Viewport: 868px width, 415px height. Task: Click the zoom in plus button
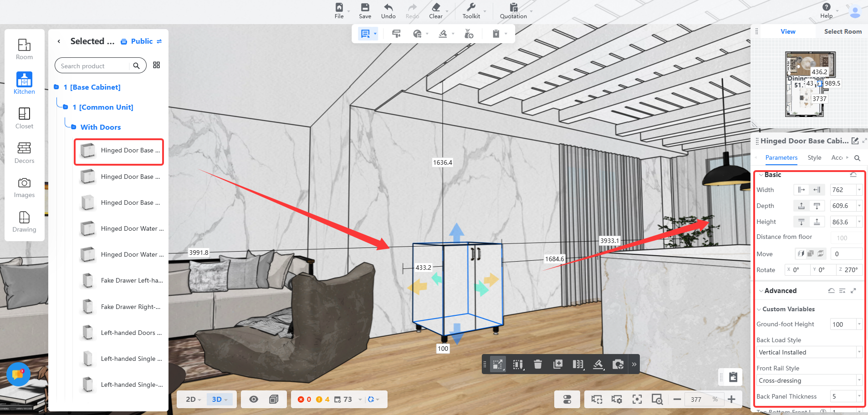(x=731, y=399)
